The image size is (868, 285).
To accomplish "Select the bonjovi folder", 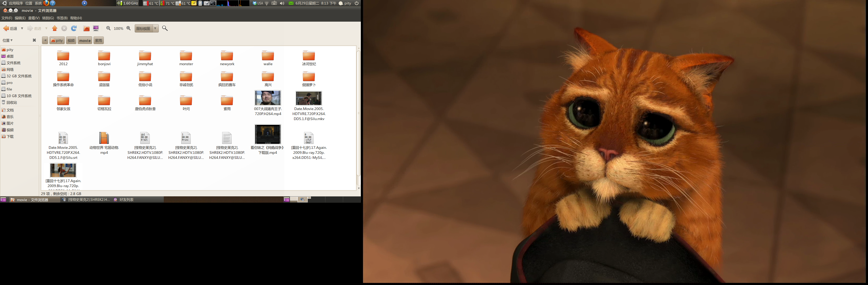I will coord(104,58).
